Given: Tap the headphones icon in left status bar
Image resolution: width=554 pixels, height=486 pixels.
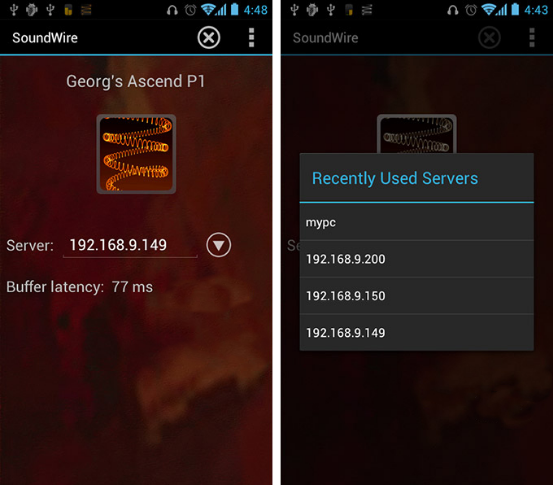Looking at the screenshot, I should point(172,10).
